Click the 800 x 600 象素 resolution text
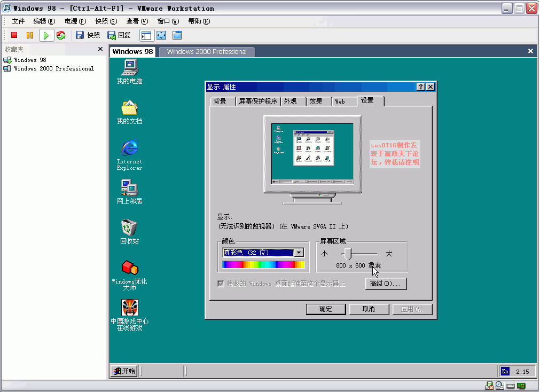The image size is (540, 392). click(358, 265)
